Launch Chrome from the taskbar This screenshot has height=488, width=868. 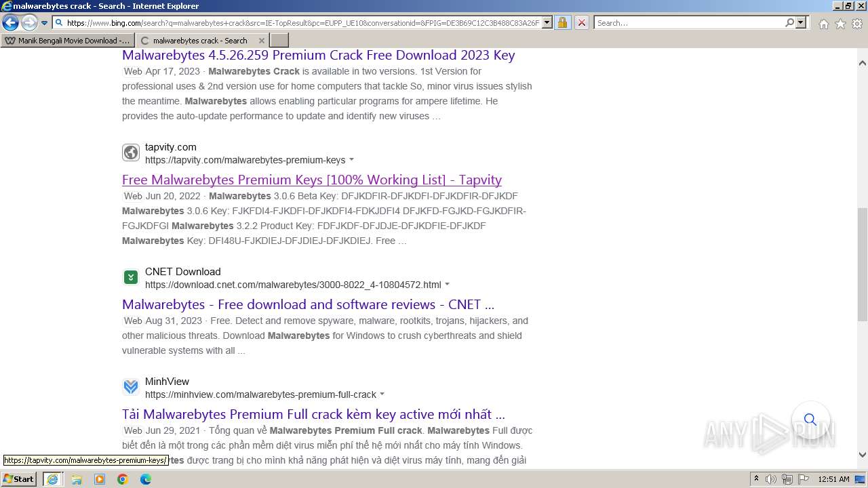click(123, 479)
